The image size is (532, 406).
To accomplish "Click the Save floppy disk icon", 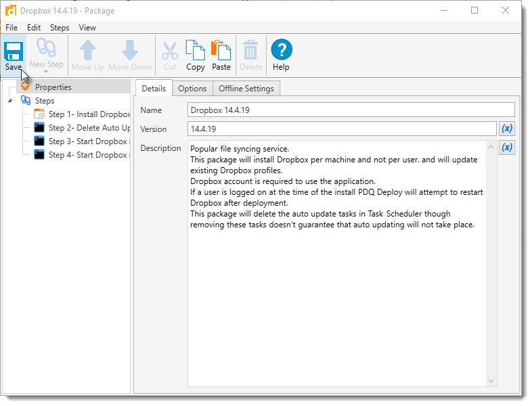I will pyautogui.click(x=14, y=51).
